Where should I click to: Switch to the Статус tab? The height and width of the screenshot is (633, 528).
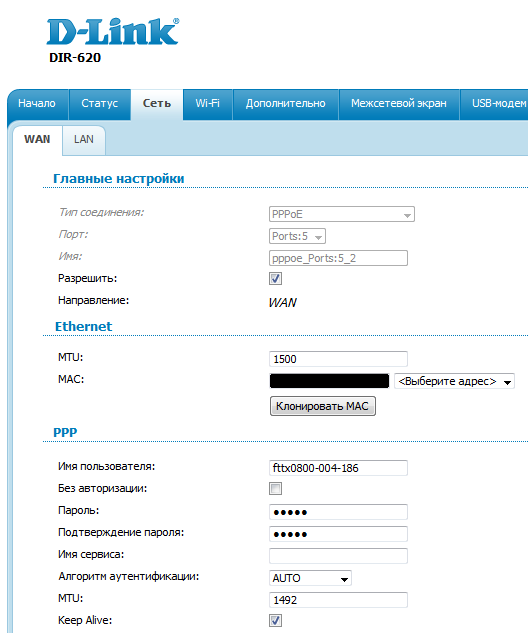coord(100,103)
